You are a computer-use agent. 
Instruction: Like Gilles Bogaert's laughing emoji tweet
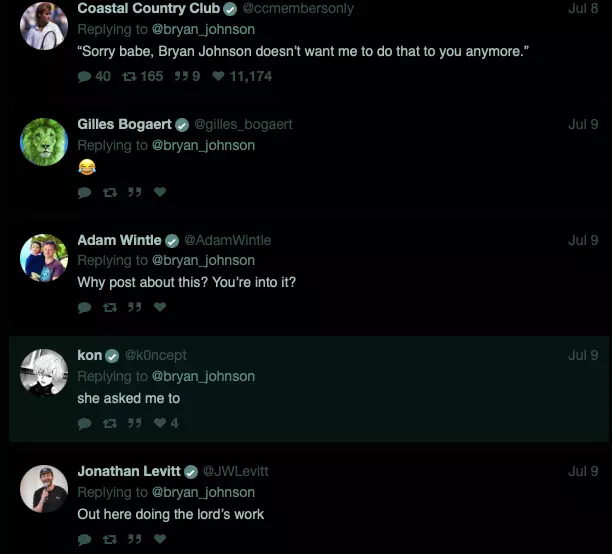pyautogui.click(x=160, y=192)
